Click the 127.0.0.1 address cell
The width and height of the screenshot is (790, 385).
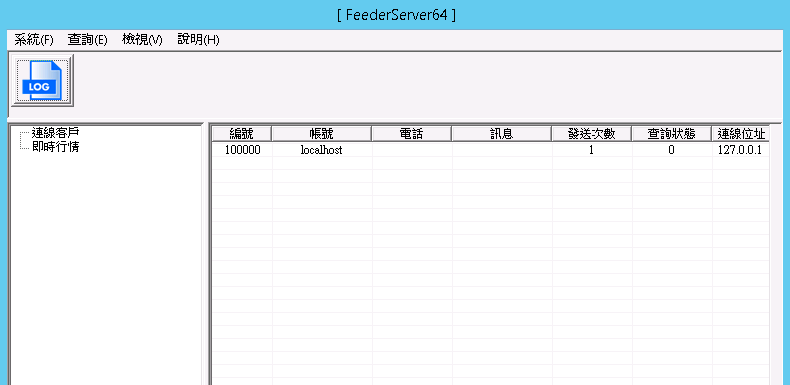[x=740, y=150]
